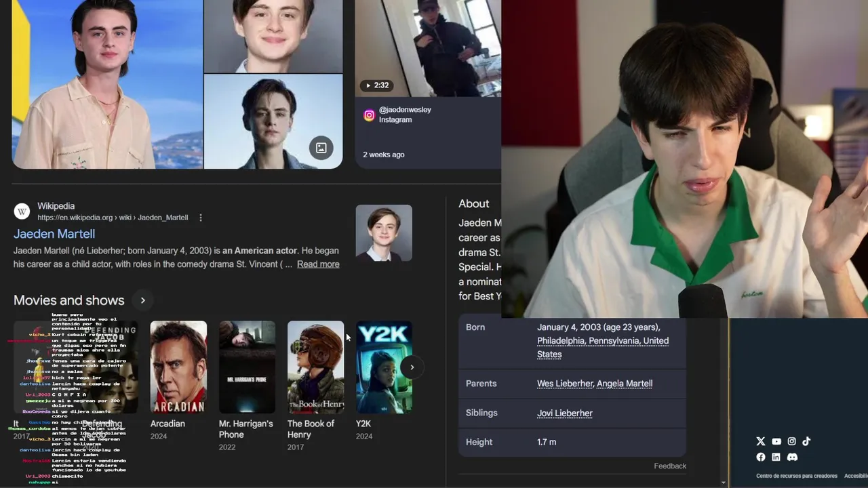Select The Book of Henry movie poster
This screenshot has height=488, width=868.
click(315, 367)
